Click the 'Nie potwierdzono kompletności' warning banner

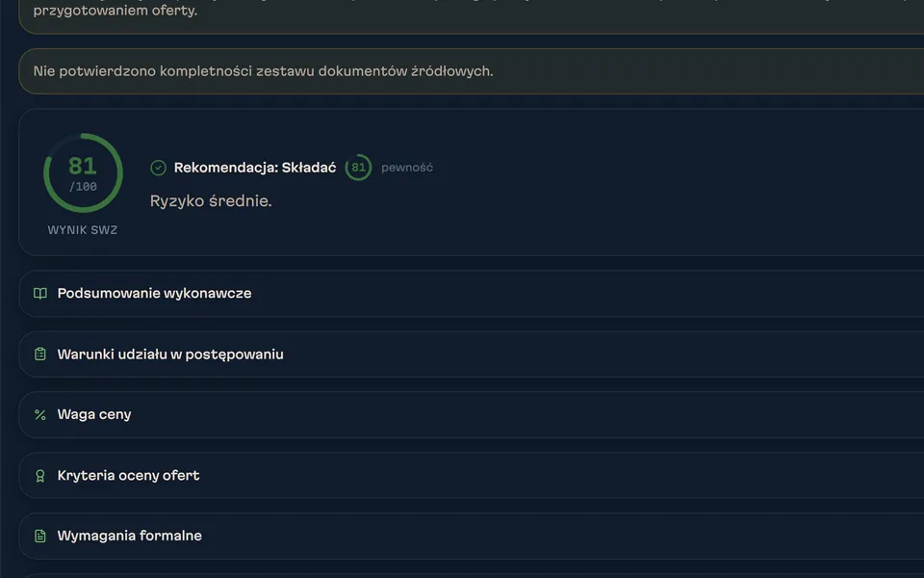tap(472, 71)
